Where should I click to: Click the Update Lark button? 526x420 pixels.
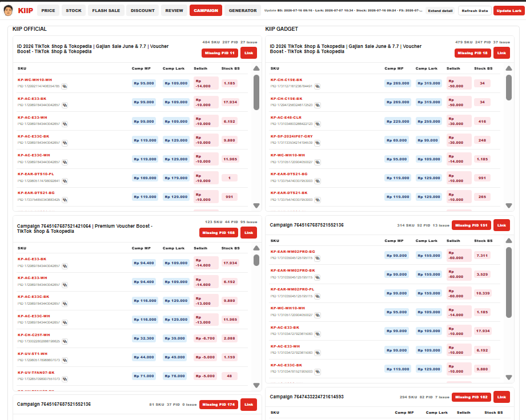(509, 11)
